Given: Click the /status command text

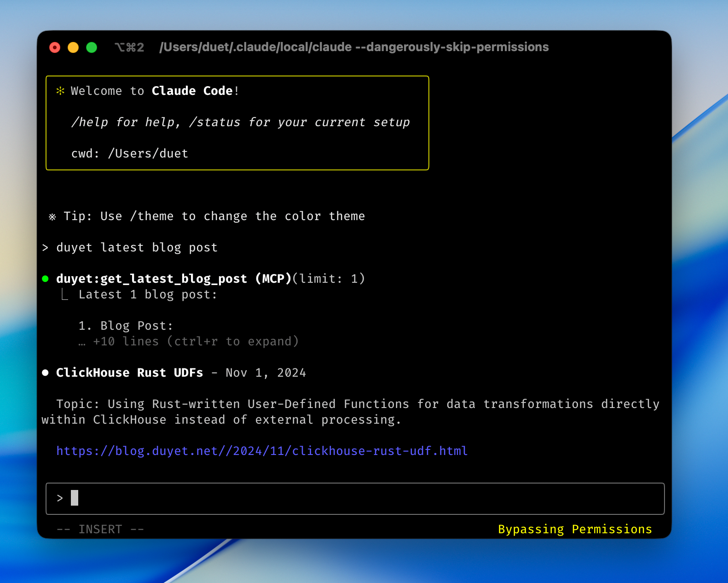Looking at the screenshot, I should tap(214, 122).
